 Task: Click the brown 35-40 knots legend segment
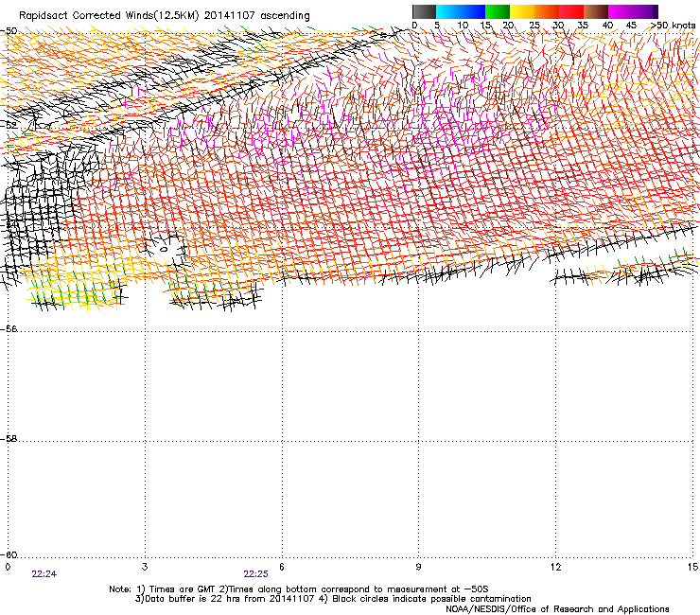point(596,11)
